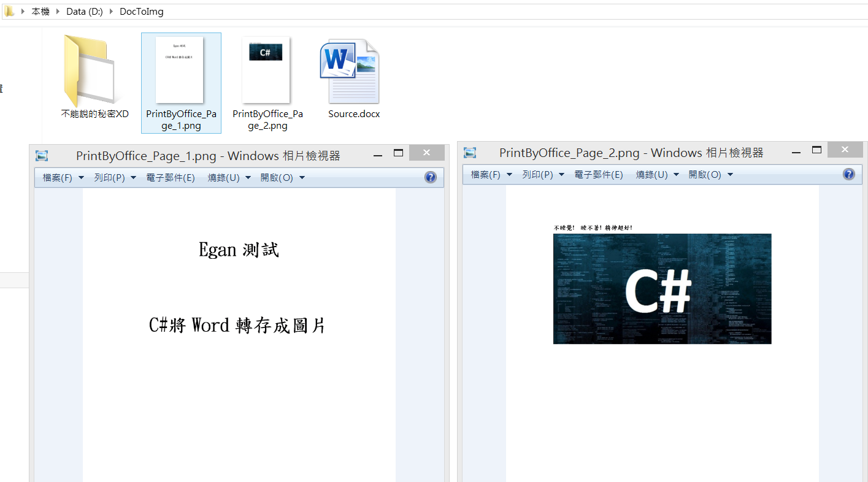Click the Photo Viewer icon in Page_1 title bar

click(41, 155)
